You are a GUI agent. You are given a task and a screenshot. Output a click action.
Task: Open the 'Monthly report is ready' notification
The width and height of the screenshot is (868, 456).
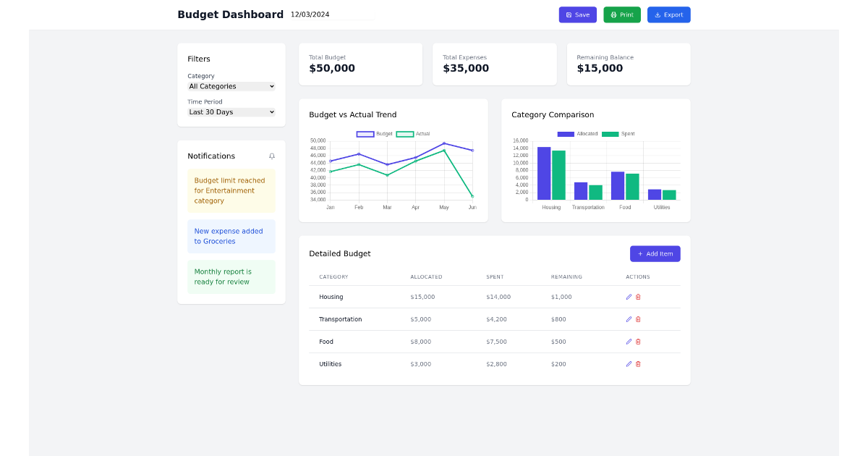(231, 276)
